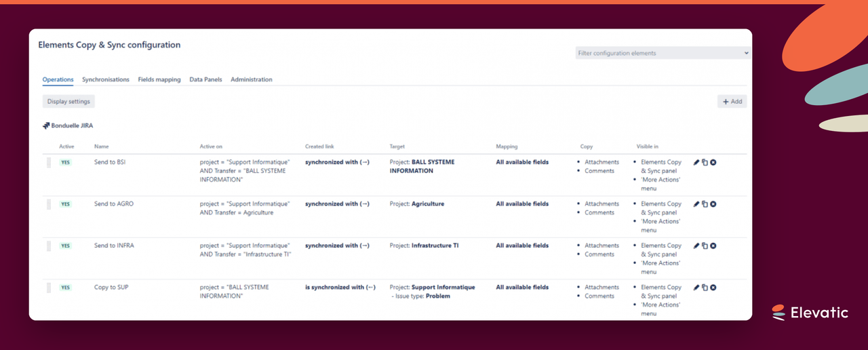
Task: Edit the Send to BSI operation
Action: (696, 162)
